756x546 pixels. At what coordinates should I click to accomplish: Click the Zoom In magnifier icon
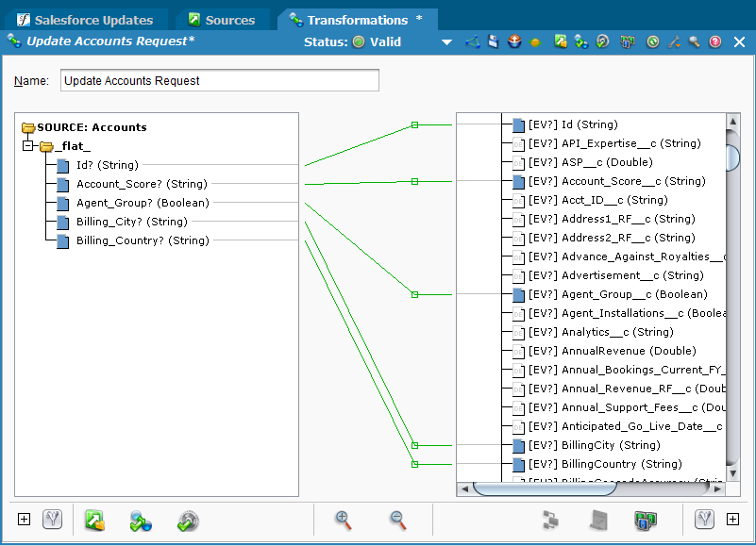[x=344, y=520]
